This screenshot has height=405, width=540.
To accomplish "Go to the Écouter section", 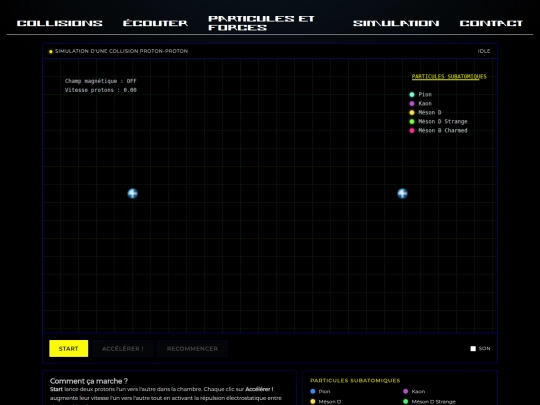I will coord(155,23).
